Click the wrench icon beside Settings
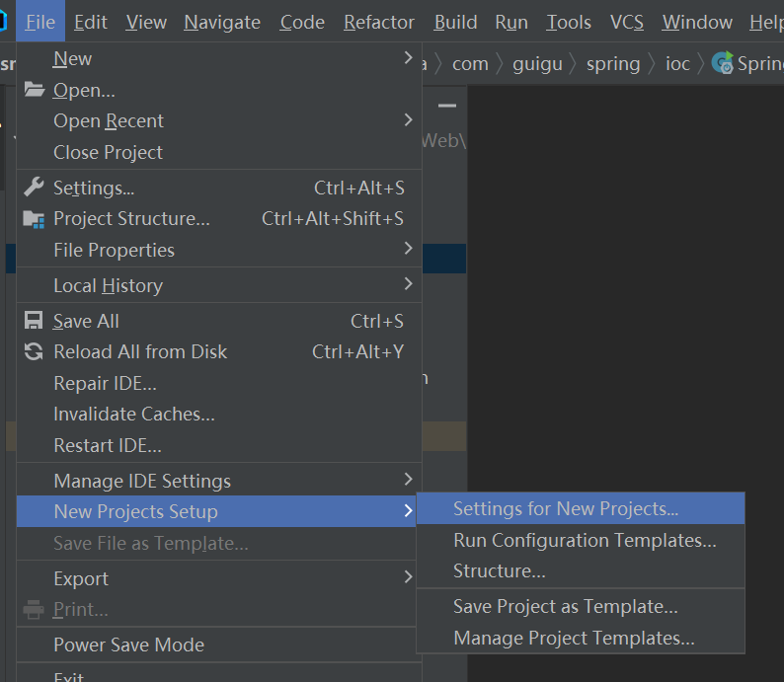Screen dimensions: 784x682 (34, 188)
